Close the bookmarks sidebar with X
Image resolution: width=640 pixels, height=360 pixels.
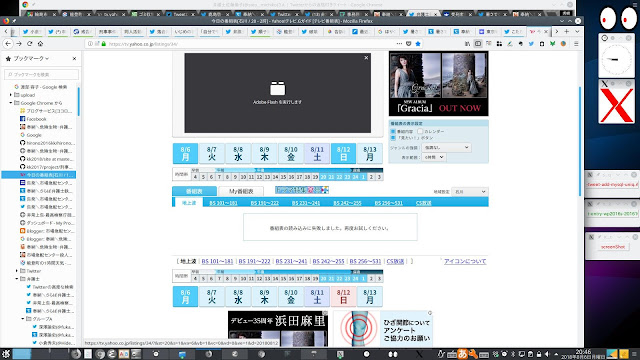click(x=74, y=59)
